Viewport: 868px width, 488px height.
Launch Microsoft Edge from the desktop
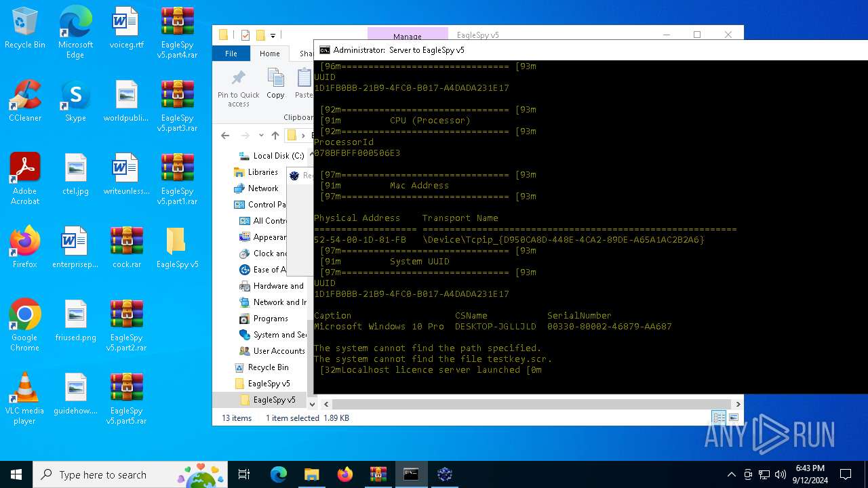click(x=75, y=33)
